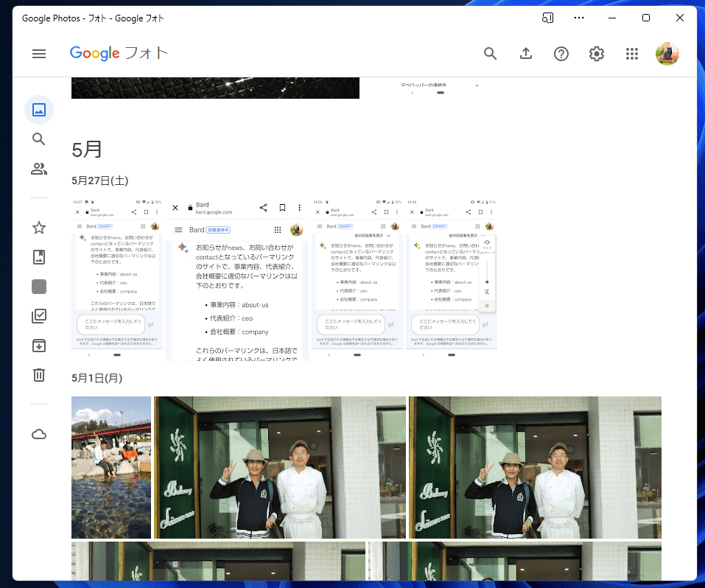
Task: Open small screenshot beside the leather photo
Action: (x=441, y=88)
